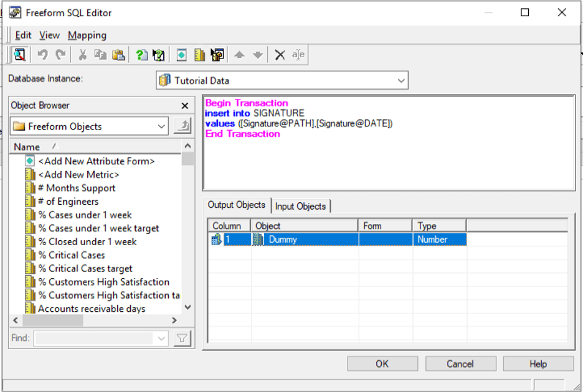The image size is (583, 392).
Task: Open the Find field dropdown arrow
Action: pos(162,338)
